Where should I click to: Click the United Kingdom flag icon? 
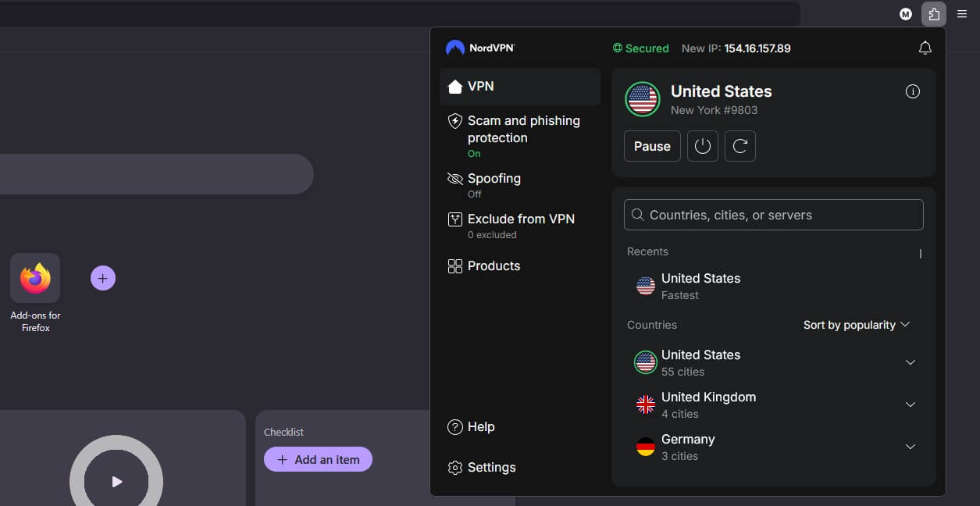645,404
